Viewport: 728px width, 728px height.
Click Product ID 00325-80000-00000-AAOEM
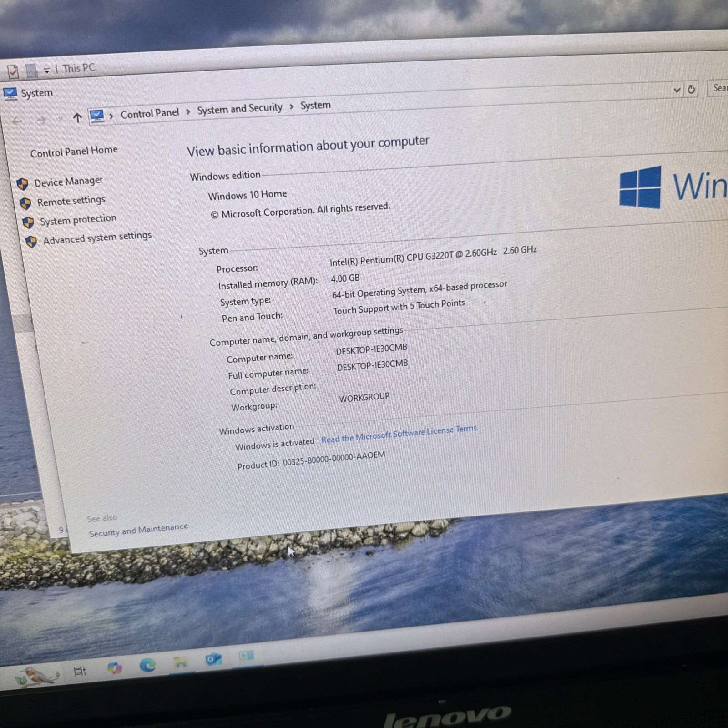311,460
